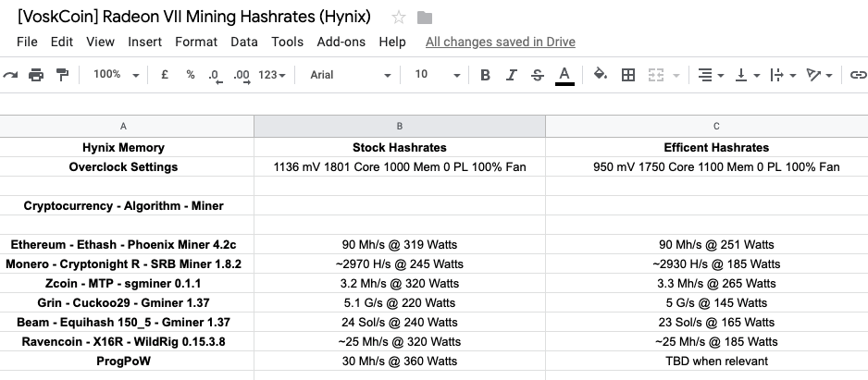Format as currency with pound icon
Viewport: 868px width, 380px height.
click(x=165, y=75)
